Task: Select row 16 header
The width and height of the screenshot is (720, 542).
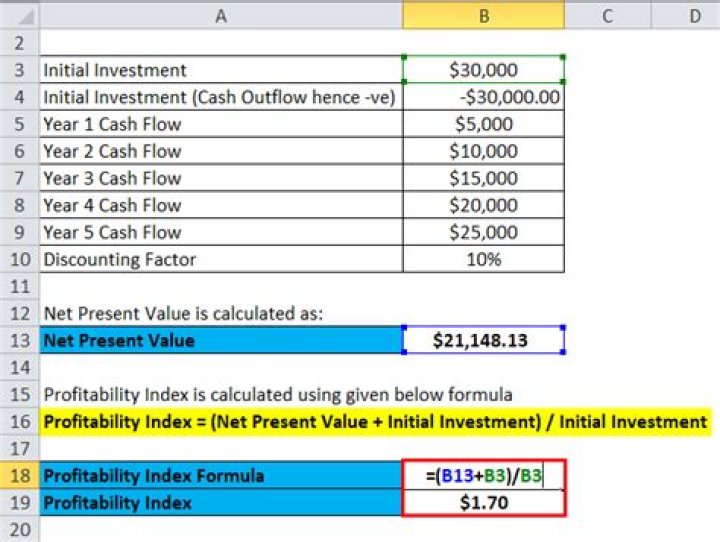Action: (x=19, y=422)
